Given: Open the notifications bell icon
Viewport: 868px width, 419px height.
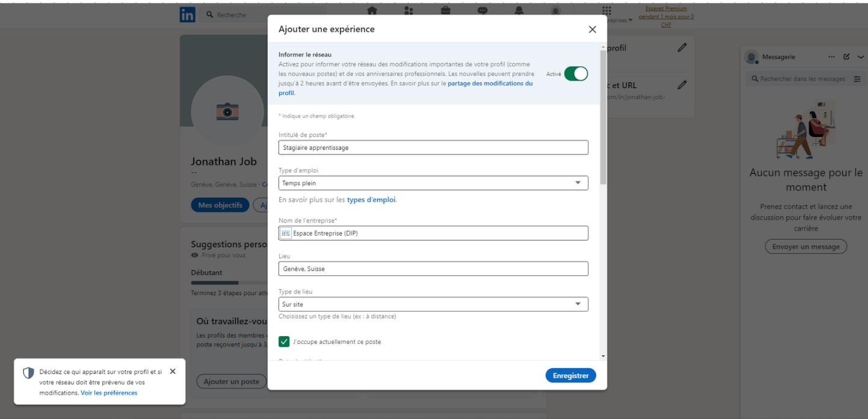Looking at the screenshot, I should pyautogui.click(x=519, y=11).
